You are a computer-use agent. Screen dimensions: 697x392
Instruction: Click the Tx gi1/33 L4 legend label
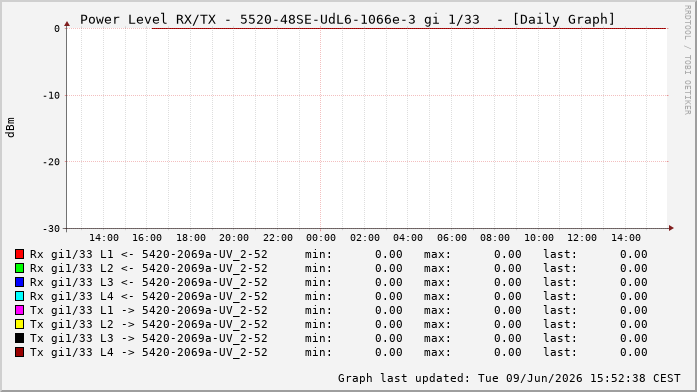148,352
